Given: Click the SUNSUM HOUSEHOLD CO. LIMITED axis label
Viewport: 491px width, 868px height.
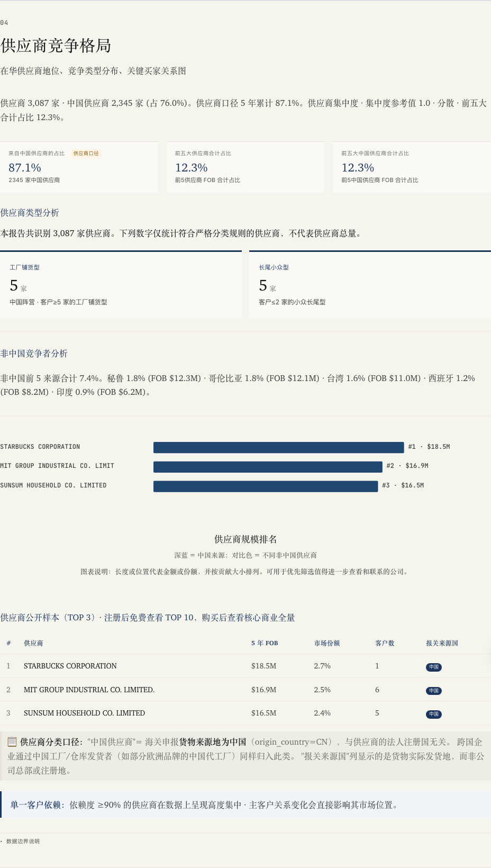Looking at the screenshot, I should 53,485.
